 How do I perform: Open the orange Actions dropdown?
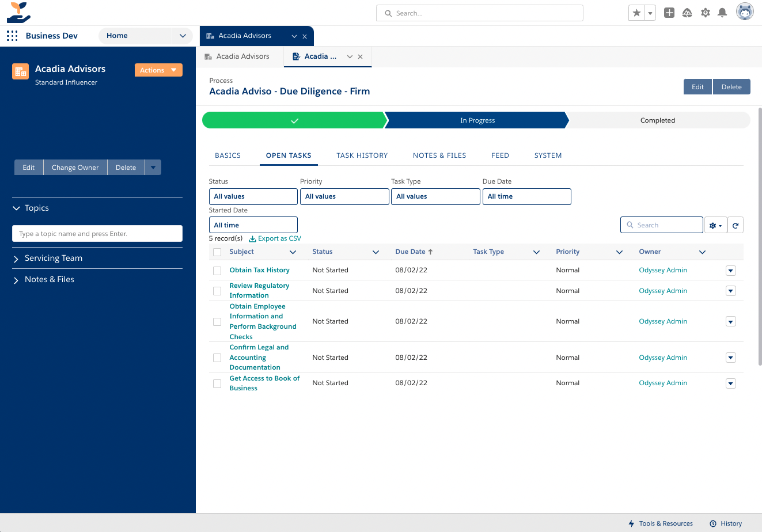pos(158,70)
